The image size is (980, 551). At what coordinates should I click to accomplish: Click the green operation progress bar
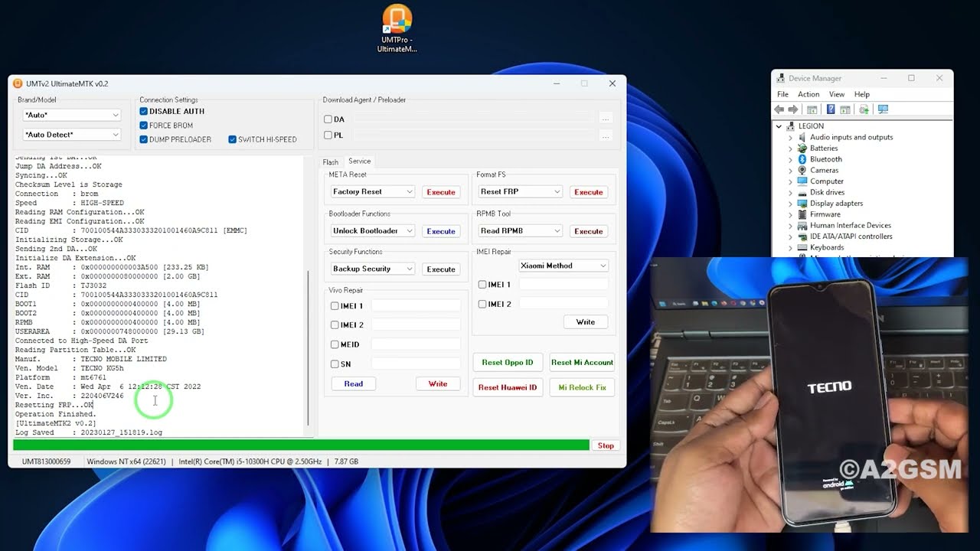pos(301,445)
